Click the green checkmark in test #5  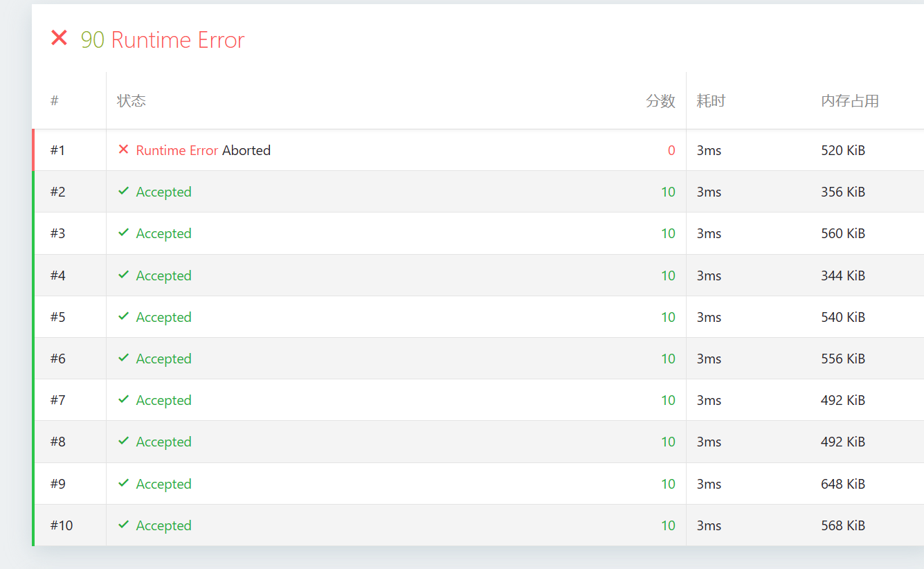(123, 316)
